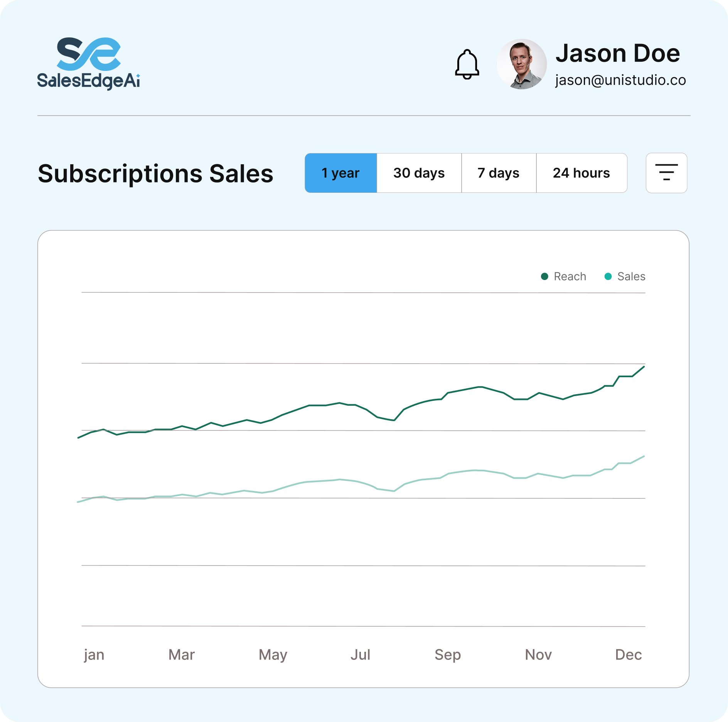Switch to the 30 days range
Screen dimensions: 728x722
point(419,173)
